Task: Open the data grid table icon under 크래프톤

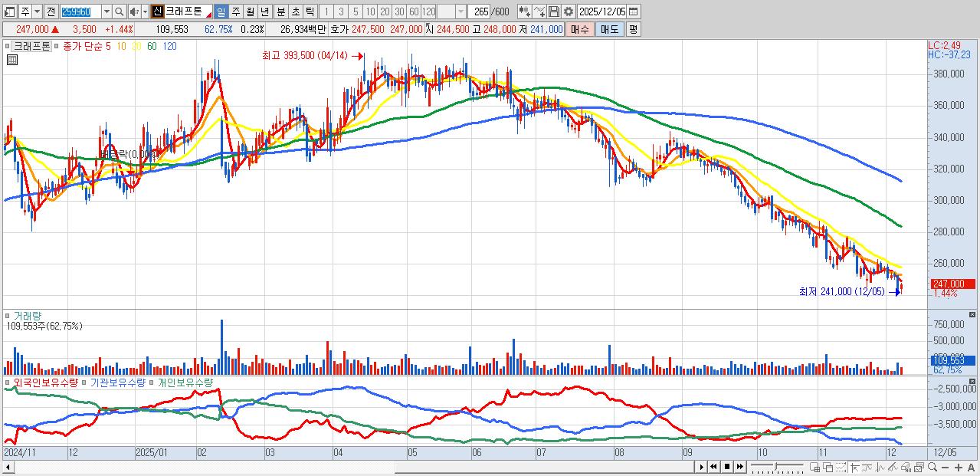Action: point(11,60)
